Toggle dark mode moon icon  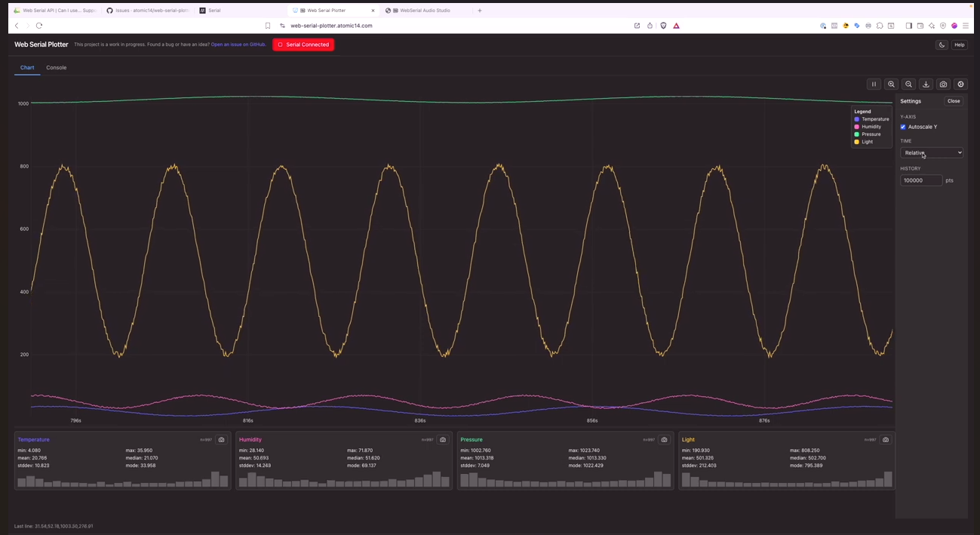click(942, 45)
